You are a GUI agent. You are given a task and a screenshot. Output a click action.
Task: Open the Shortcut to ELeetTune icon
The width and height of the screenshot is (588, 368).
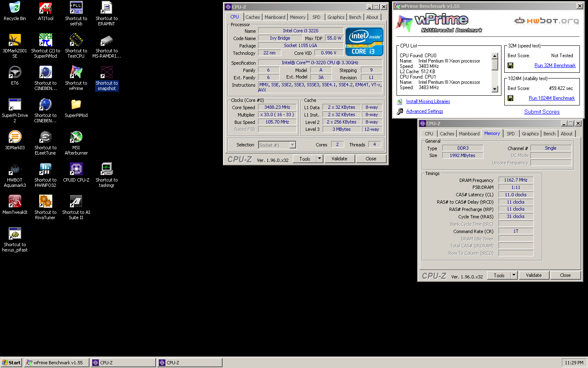point(45,143)
